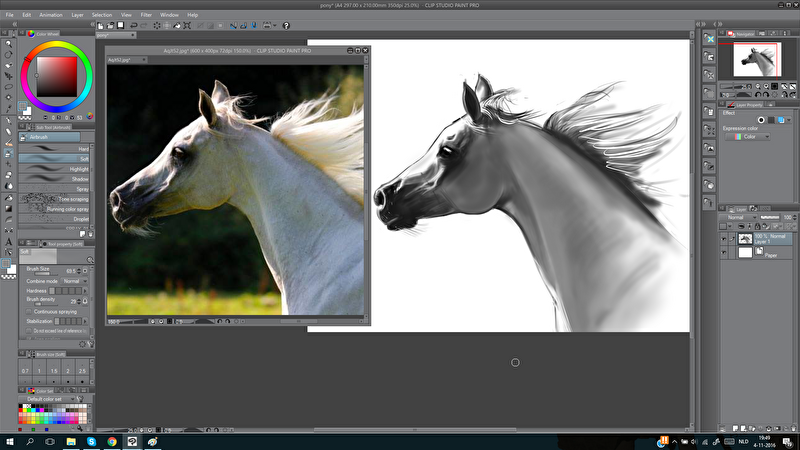This screenshot has width=800, height=450.
Task: Toggle visibility eye of Paper layer
Action: (723, 253)
